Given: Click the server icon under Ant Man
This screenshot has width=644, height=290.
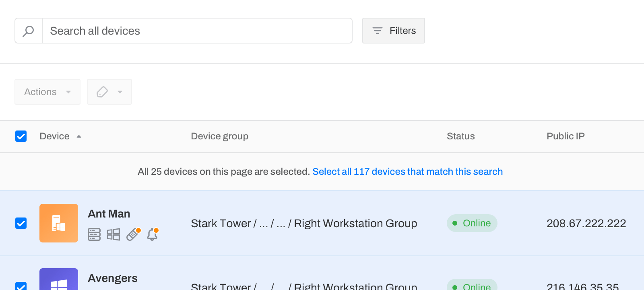Looking at the screenshot, I should tap(94, 234).
